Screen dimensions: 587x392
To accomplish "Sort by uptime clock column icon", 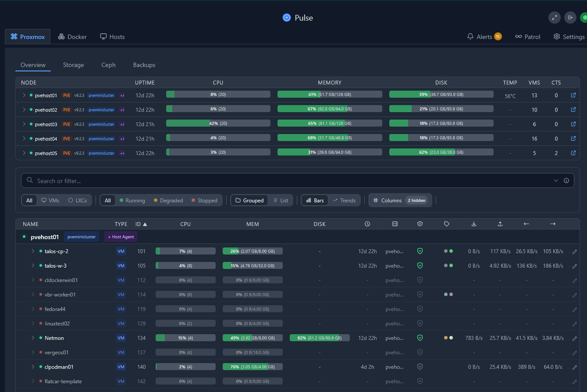I will point(367,224).
